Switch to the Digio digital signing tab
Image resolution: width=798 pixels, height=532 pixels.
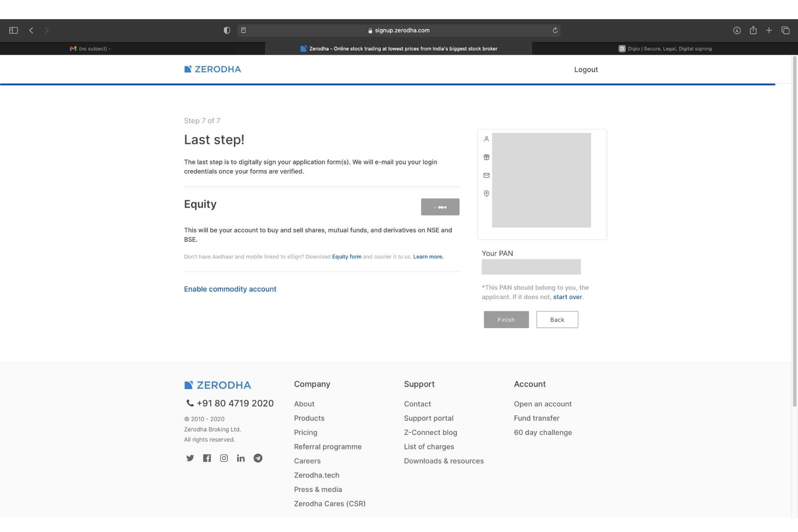pos(665,49)
